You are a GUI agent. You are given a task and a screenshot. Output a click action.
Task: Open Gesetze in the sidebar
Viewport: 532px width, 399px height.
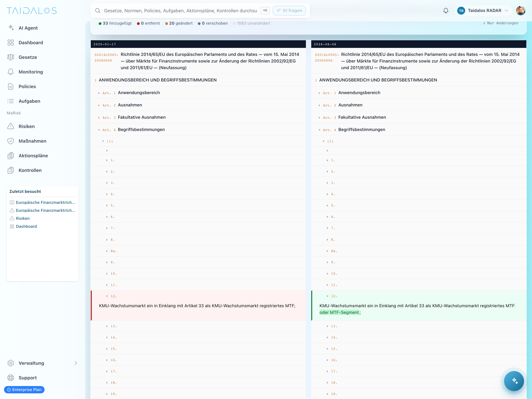click(28, 57)
